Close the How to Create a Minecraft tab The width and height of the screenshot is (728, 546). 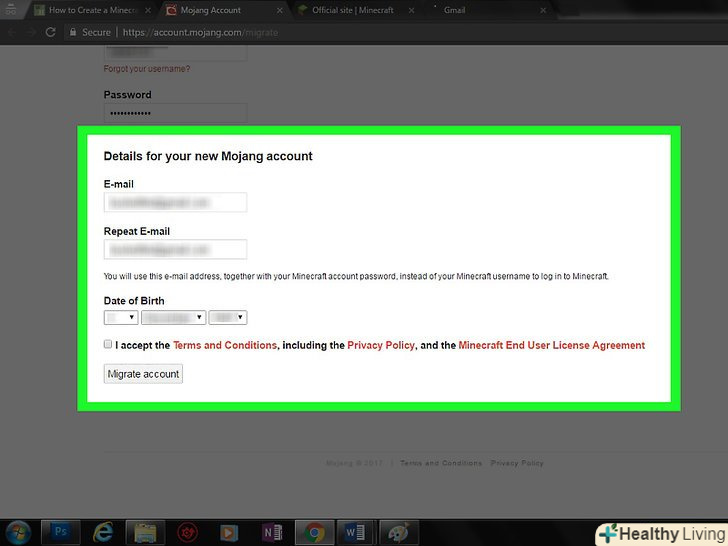coord(148,10)
